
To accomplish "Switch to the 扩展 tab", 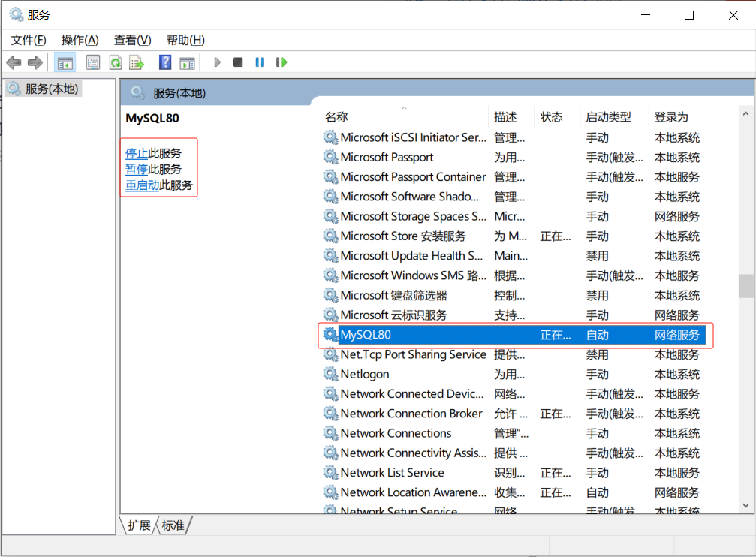I will click(x=139, y=525).
